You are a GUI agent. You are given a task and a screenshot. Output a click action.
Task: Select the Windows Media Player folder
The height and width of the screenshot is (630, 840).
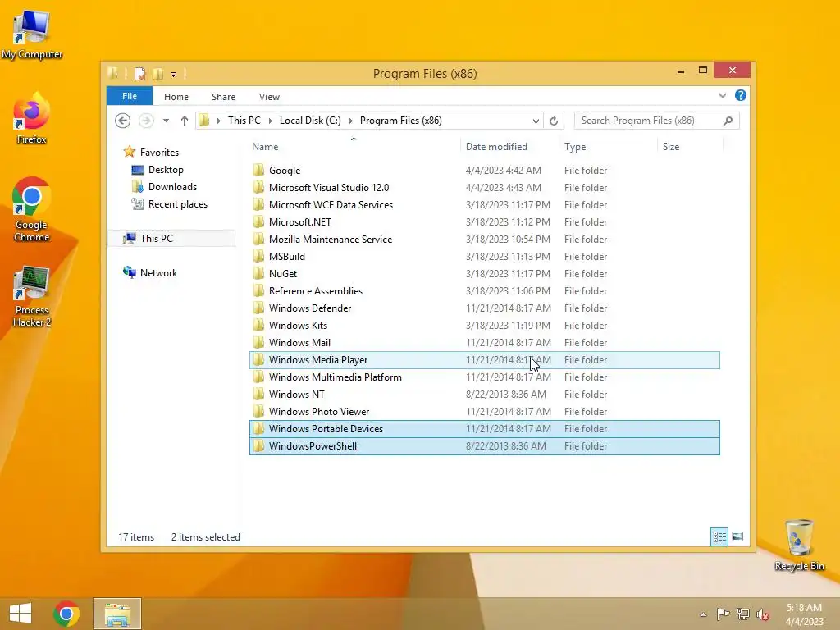[484, 360]
